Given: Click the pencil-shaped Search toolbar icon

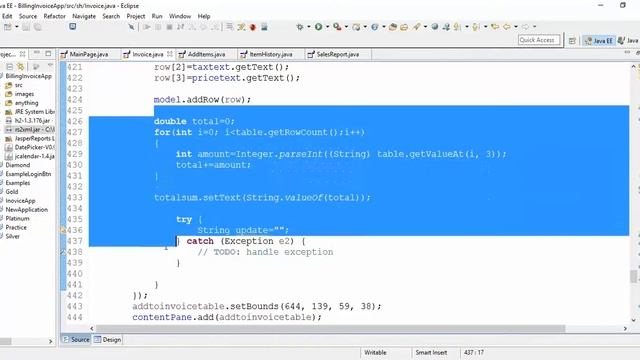Looking at the screenshot, I should click(x=416, y=27).
